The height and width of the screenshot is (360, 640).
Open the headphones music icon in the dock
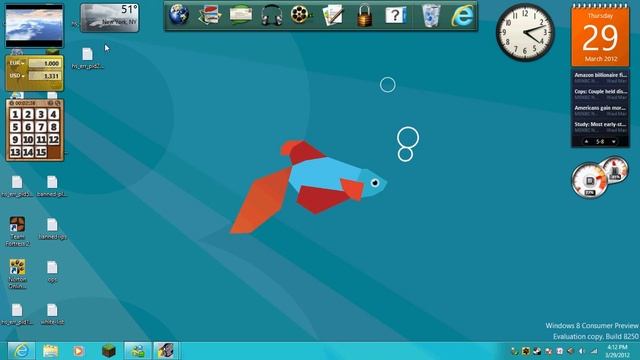click(271, 16)
